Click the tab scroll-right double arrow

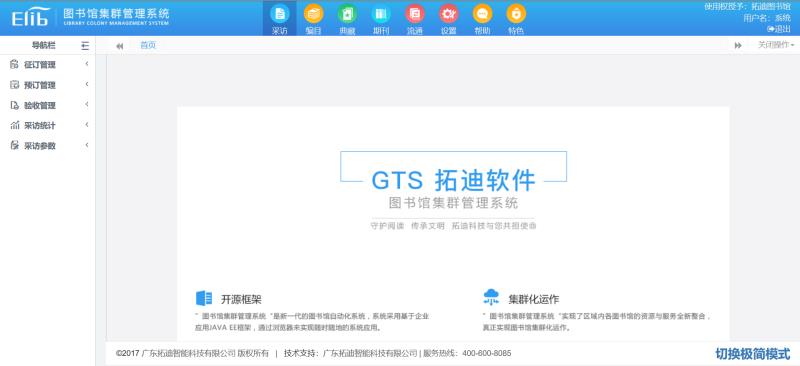point(738,46)
